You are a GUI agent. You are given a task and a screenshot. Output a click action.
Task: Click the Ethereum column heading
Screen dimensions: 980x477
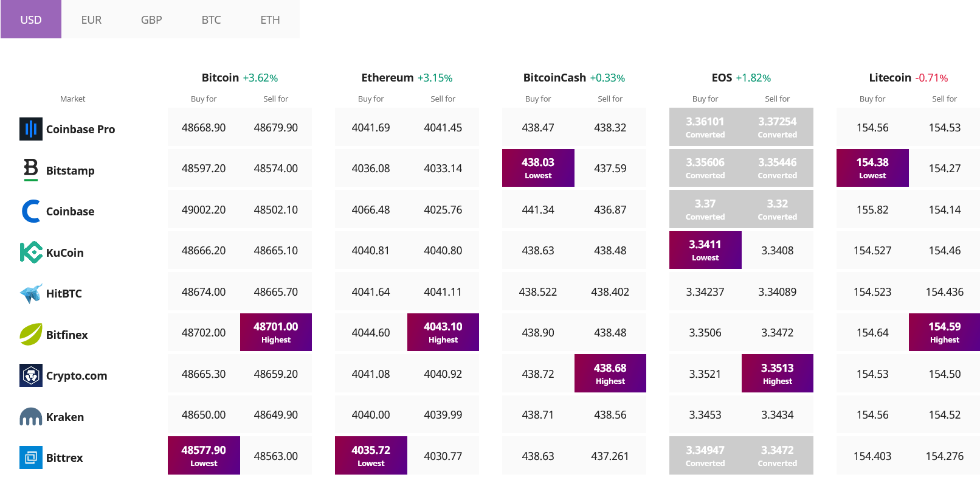tap(387, 77)
